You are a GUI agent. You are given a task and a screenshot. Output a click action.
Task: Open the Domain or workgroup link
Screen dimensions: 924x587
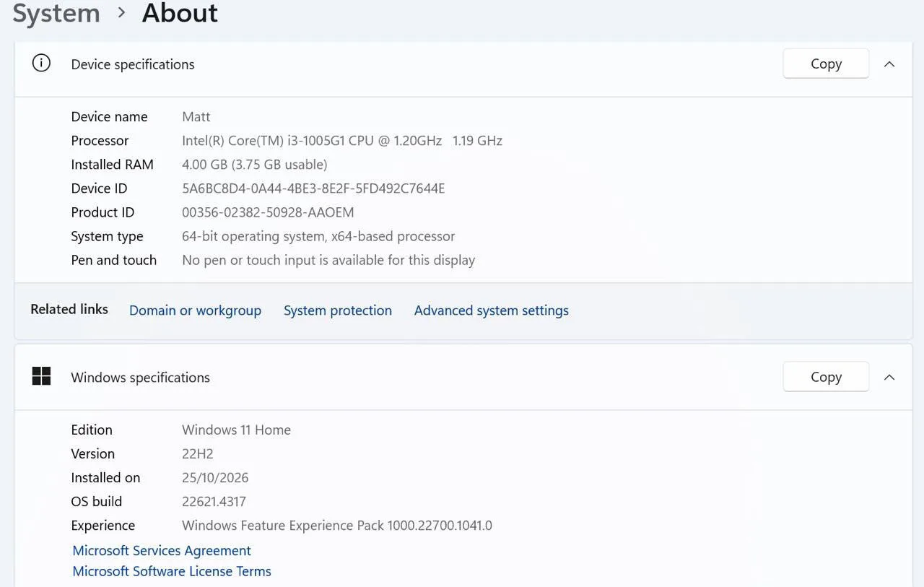[195, 310]
